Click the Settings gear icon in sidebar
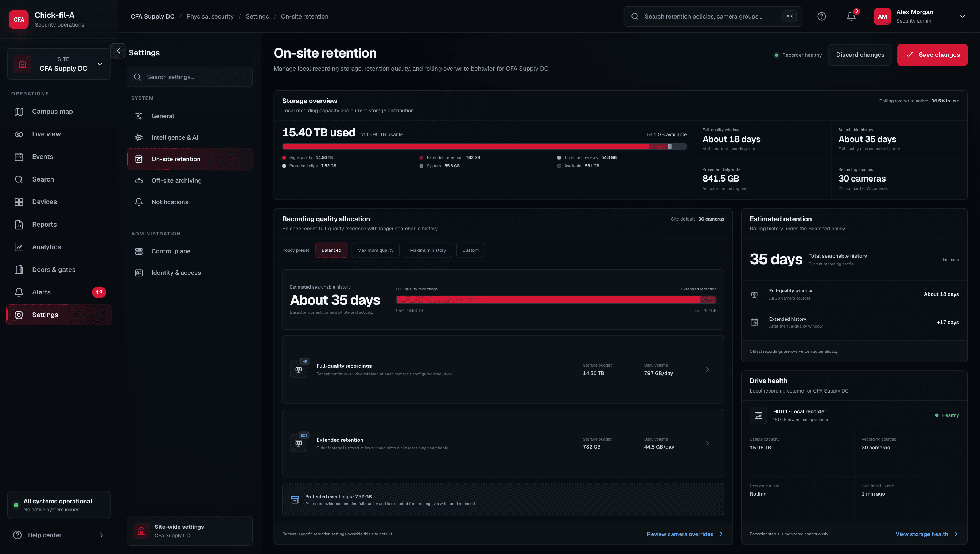 pyautogui.click(x=19, y=315)
